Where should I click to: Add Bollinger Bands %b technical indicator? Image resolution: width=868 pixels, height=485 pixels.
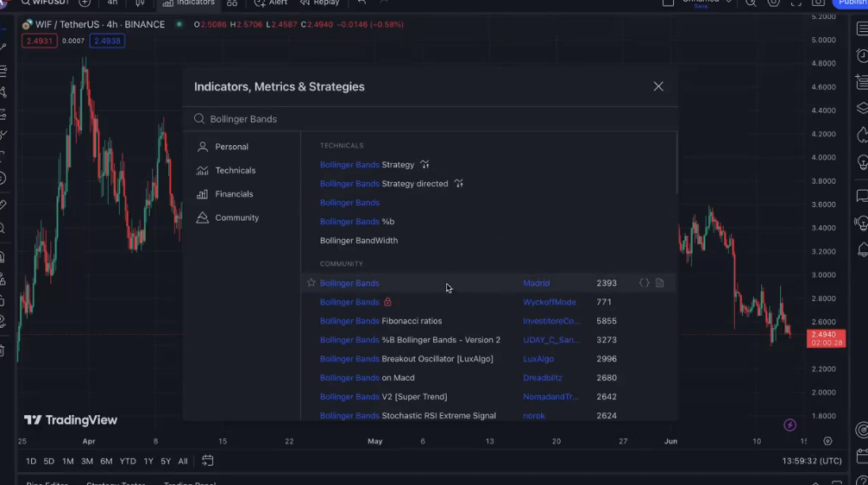(x=357, y=222)
